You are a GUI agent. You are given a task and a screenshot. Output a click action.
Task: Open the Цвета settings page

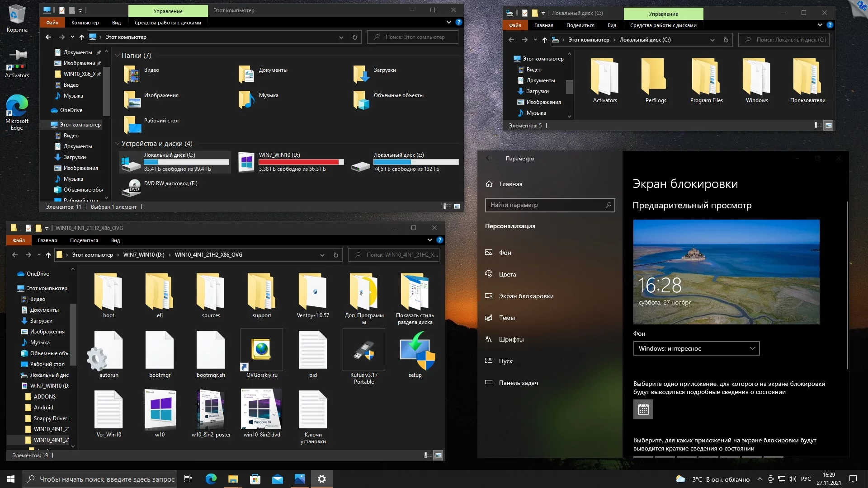pos(507,274)
